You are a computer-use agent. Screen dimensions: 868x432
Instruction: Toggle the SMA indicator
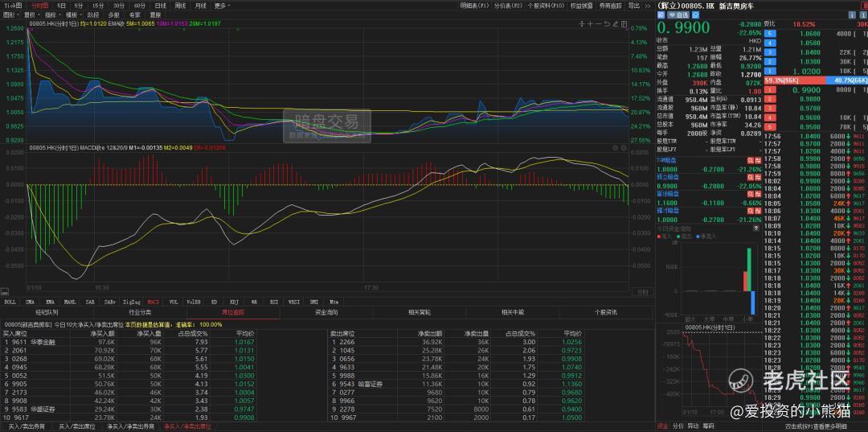pos(31,302)
